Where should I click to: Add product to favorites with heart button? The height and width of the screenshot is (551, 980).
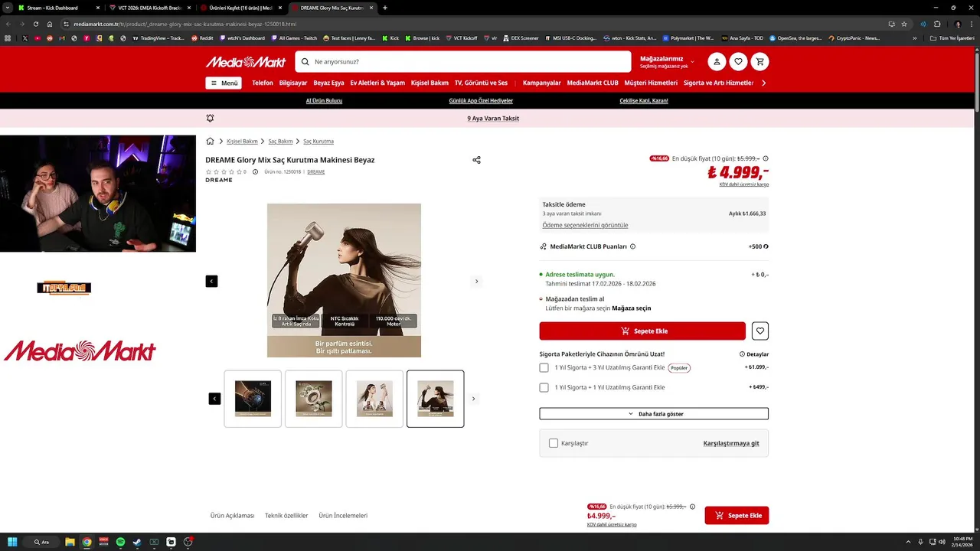(x=759, y=331)
